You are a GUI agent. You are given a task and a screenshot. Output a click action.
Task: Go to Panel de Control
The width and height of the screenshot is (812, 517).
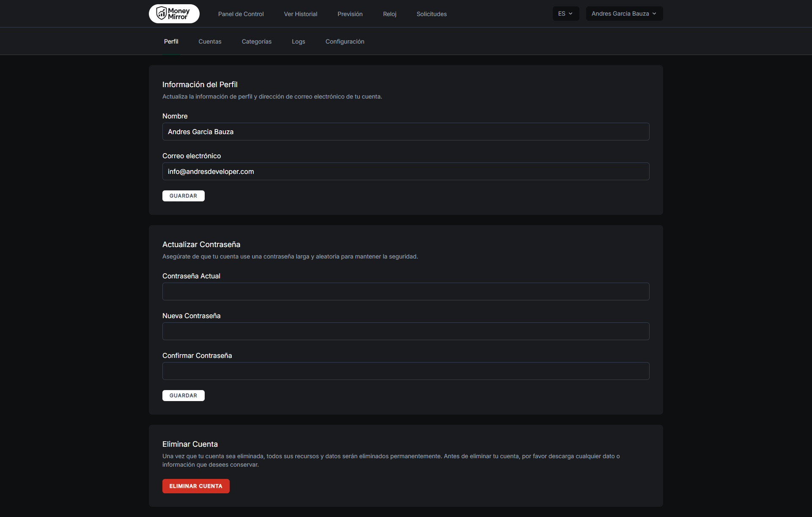241,14
